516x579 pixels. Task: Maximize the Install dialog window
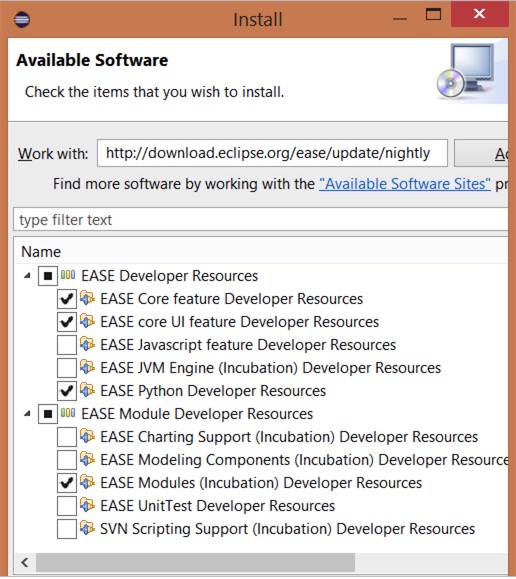click(433, 14)
